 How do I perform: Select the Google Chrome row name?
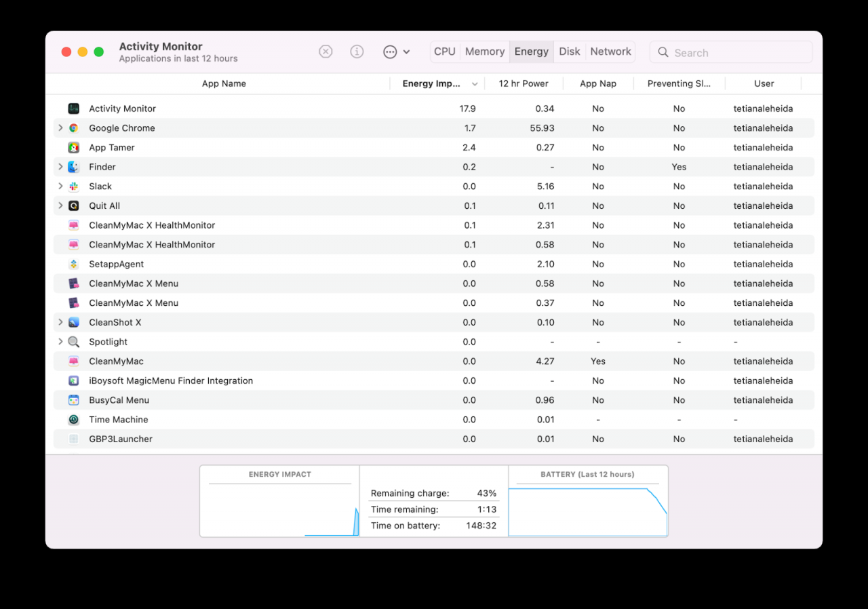pos(122,128)
